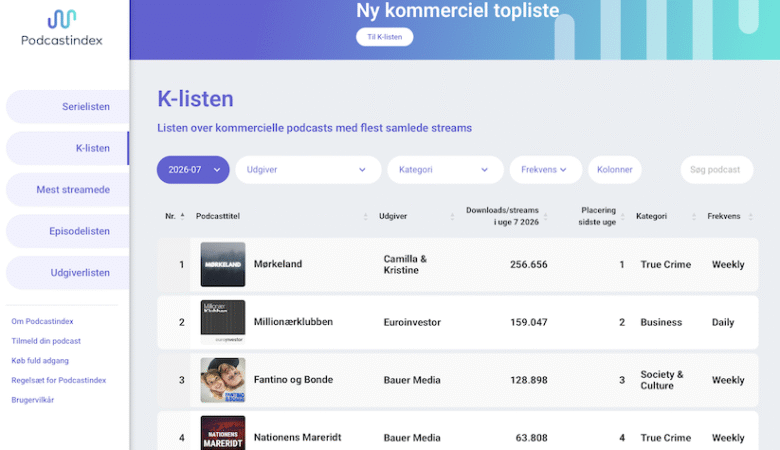This screenshot has width=780, height=450.
Task: Go to Episodelisten in the sidebar
Action: tap(67, 231)
